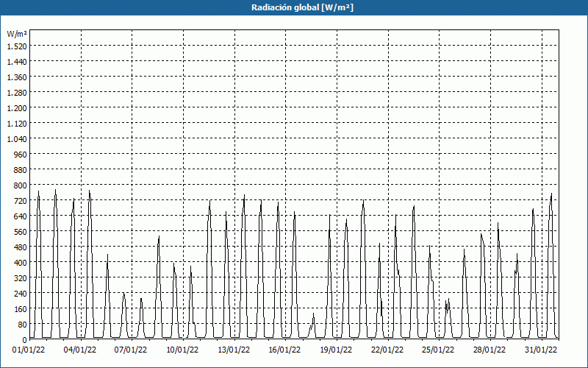Viewport: 588px width, 368px height.
Task: Click the 800 y-axis value
Action: click(x=21, y=185)
